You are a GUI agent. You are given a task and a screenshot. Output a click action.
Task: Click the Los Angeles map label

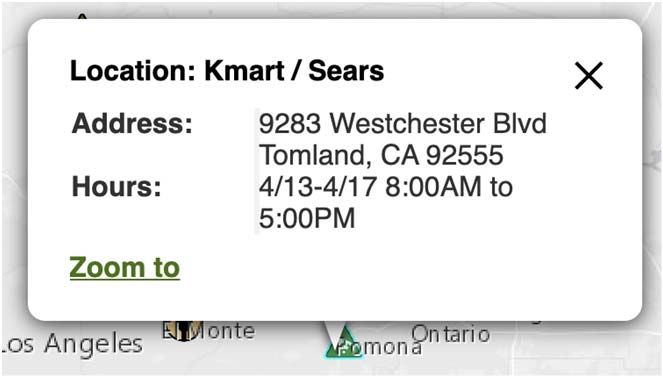71,344
